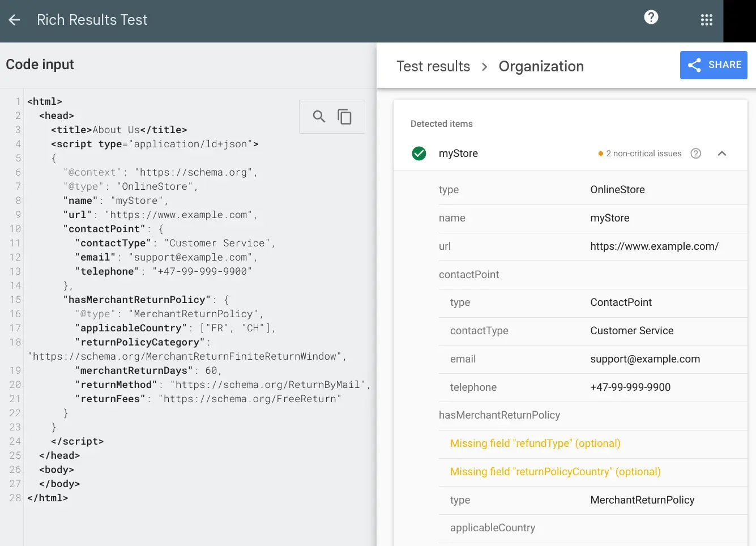Image resolution: width=756 pixels, height=546 pixels.
Task: Collapse the myStore detected item
Action: point(722,153)
